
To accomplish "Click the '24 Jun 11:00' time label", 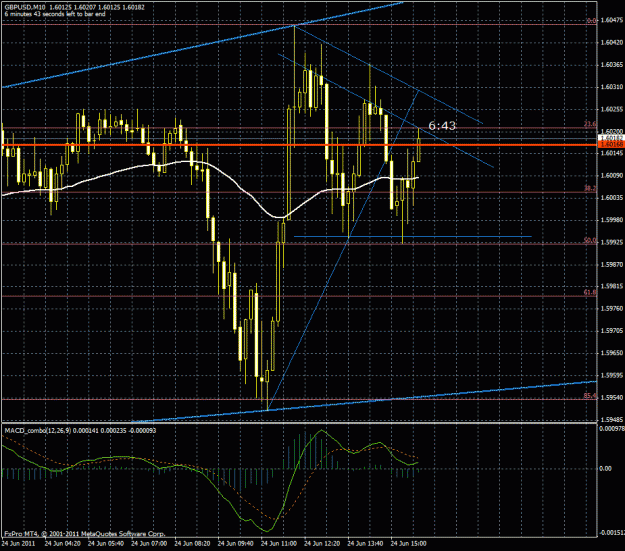I will pos(279,543).
